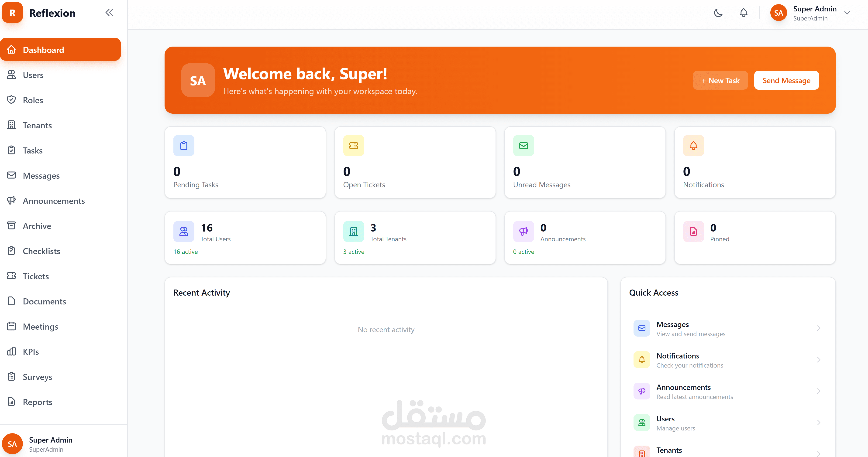This screenshot has width=868, height=457.
Task: Click the Open Tickets ticket icon
Action: click(353, 146)
